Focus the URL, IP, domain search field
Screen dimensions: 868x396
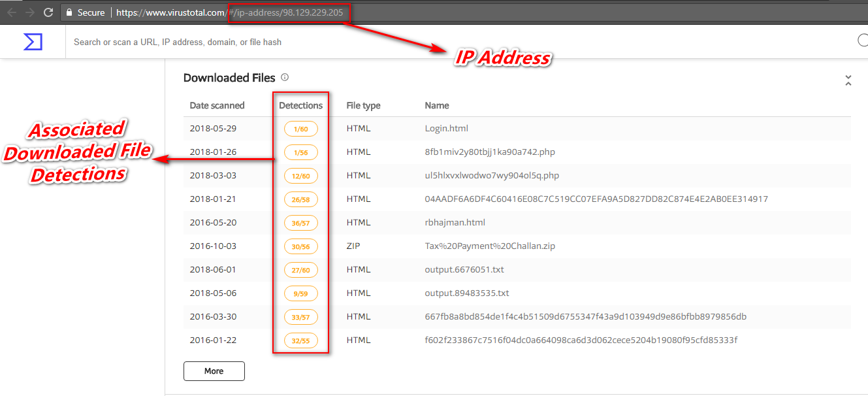[x=457, y=42]
